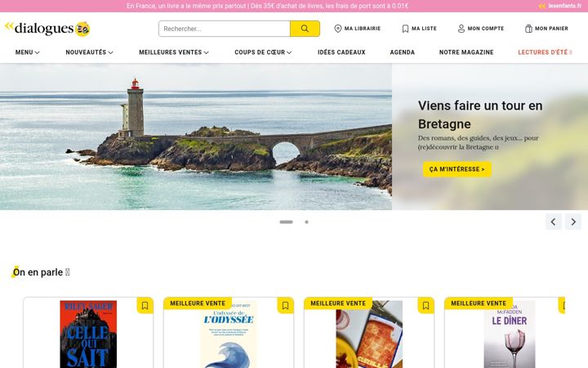The height and width of the screenshot is (368, 588).
Task: Open Lectures d'été menu item
Action: tap(545, 52)
